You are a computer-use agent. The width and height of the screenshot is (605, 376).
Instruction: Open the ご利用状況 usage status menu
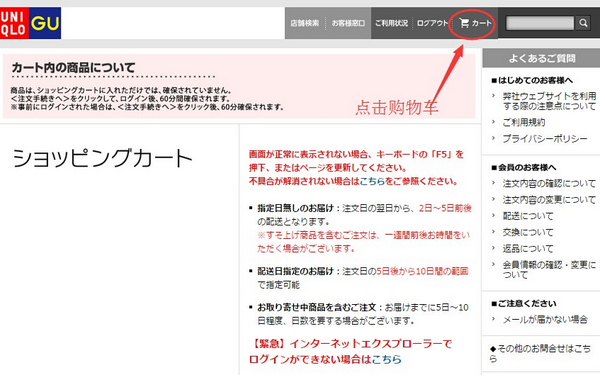point(391,23)
